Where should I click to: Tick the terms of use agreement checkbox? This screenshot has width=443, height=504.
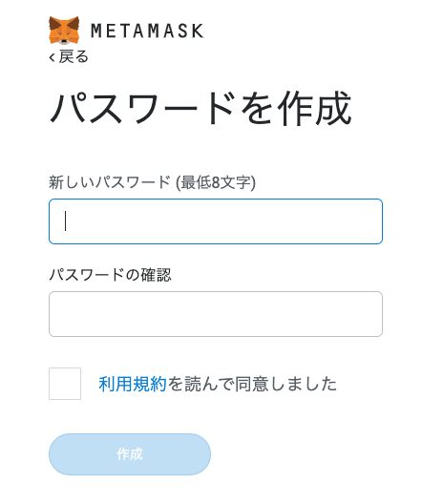pyautogui.click(x=65, y=384)
